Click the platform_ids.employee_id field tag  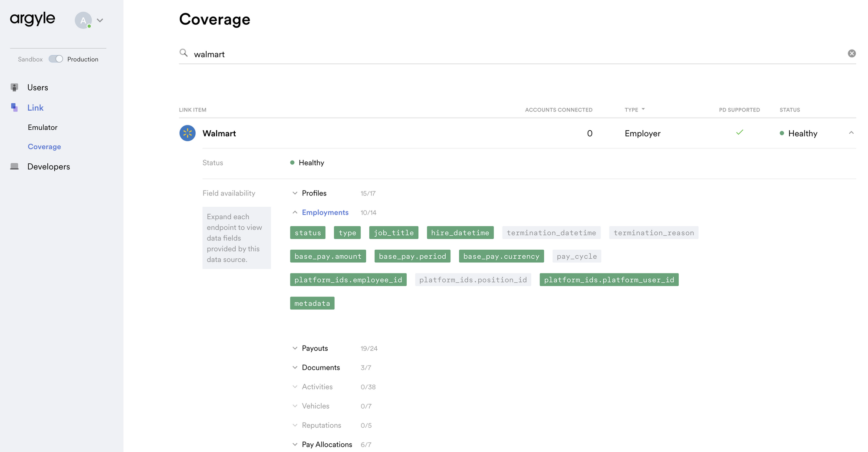click(x=348, y=280)
